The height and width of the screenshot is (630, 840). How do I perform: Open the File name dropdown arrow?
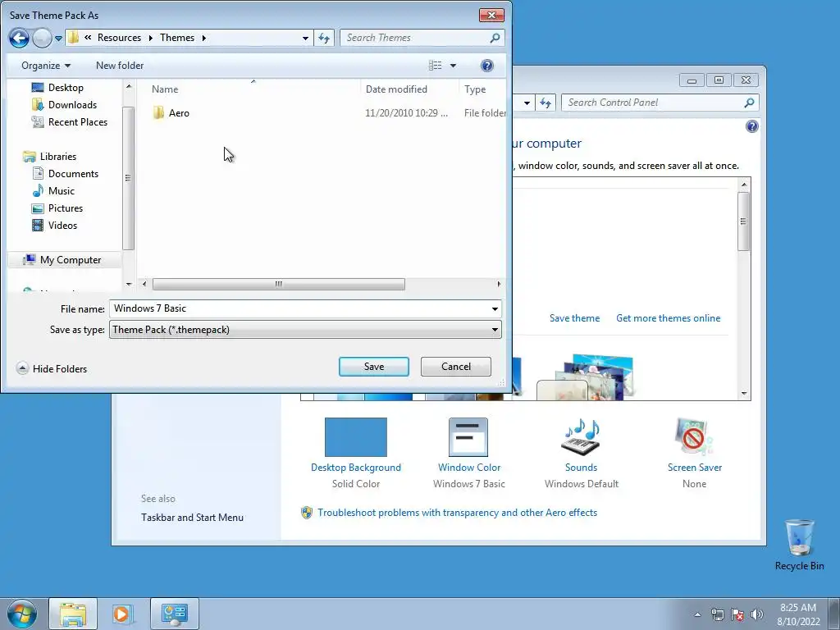(495, 308)
